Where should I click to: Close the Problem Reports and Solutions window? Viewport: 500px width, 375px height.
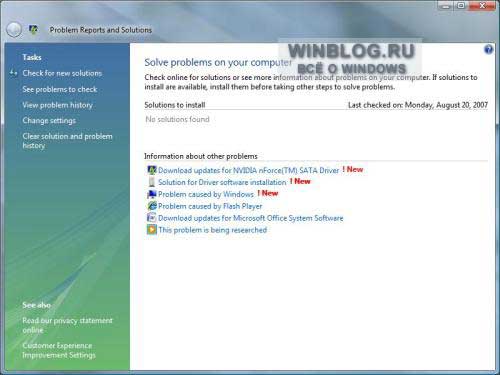[482, 6]
